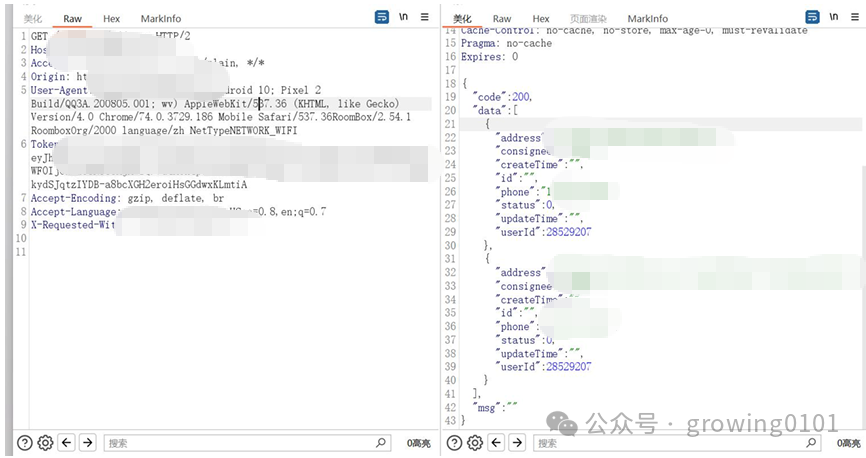Go to previous match in request search
The width and height of the screenshot is (866, 458).
[67, 443]
